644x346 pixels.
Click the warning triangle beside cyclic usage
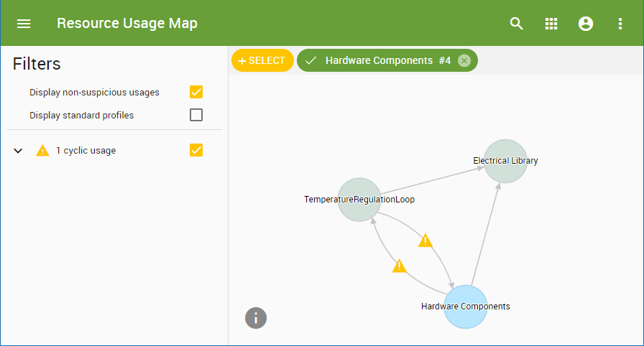[43, 151]
